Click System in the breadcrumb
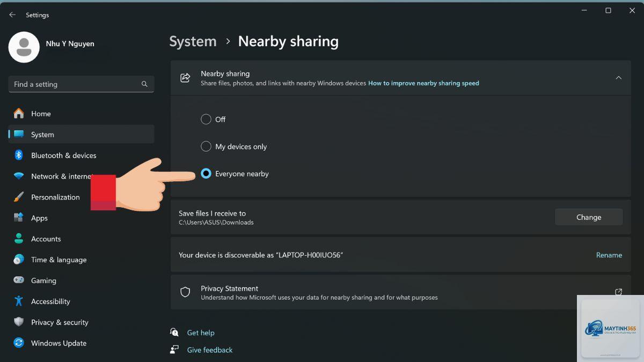The image size is (644, 362). coord(193,41)
